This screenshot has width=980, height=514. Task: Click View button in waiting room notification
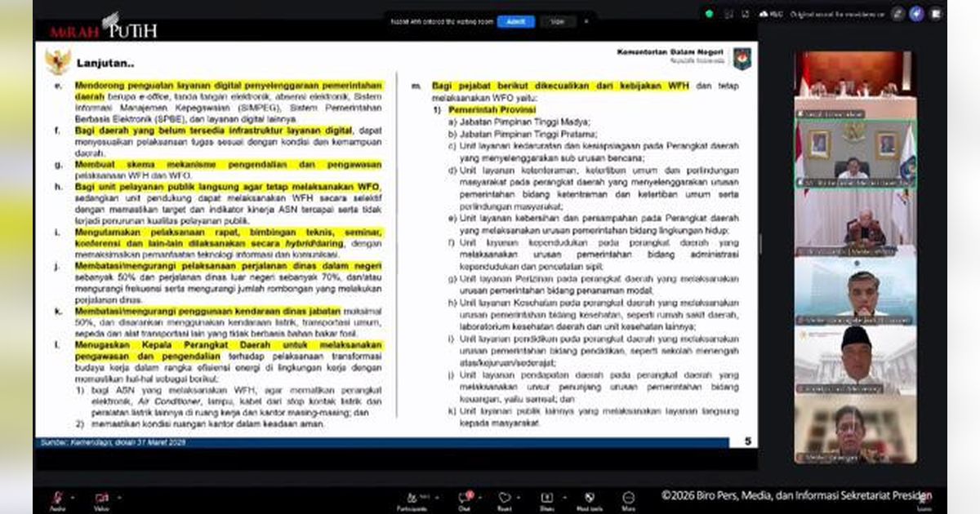pos(557,21)
